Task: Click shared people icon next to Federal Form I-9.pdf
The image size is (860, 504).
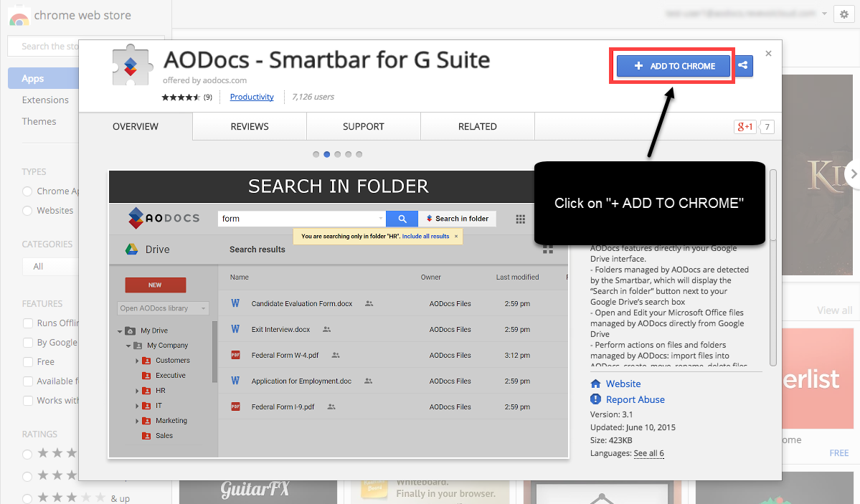Action: tap(331, 406)
